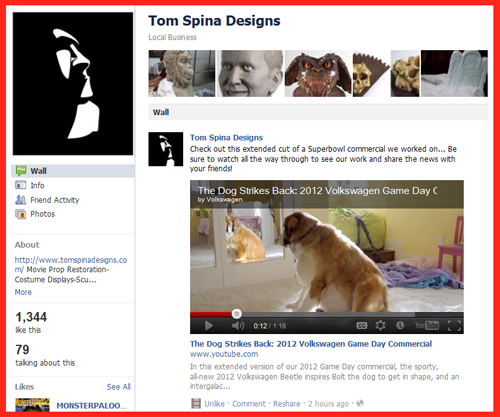The image size is (500, 417).
Task: Open the tomspinadesigns.com website link
Action: 71,264
